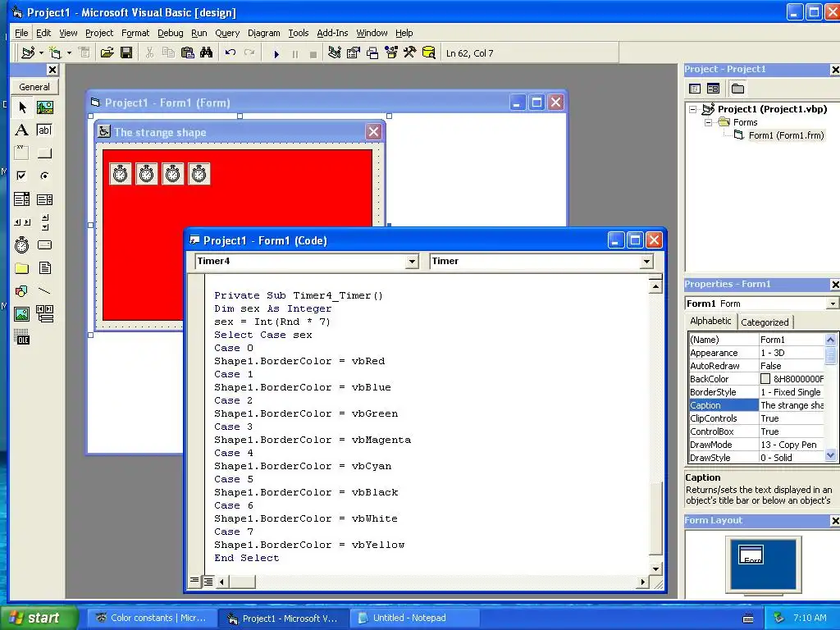The height and width of the screenshot is (630, 840).
Task: Open the Add-Ins menu
Action: click(x=332, y=33)
